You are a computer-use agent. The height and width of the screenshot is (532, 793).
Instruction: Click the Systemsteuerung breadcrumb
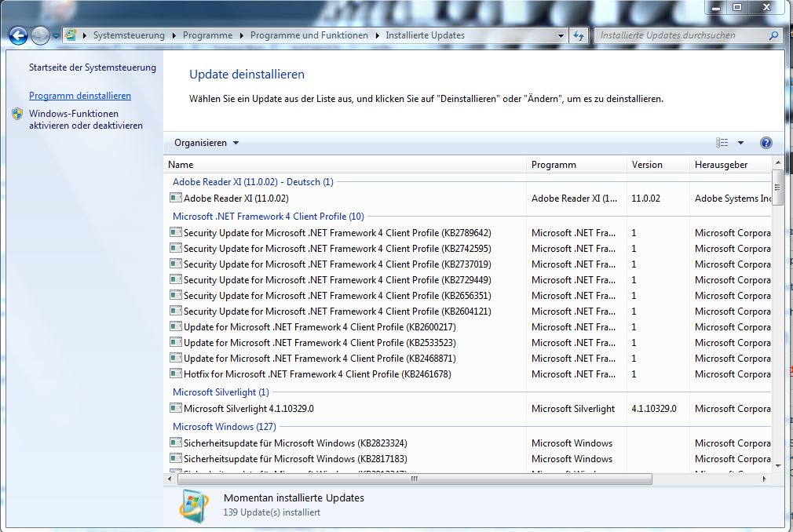tap(129, 35)
